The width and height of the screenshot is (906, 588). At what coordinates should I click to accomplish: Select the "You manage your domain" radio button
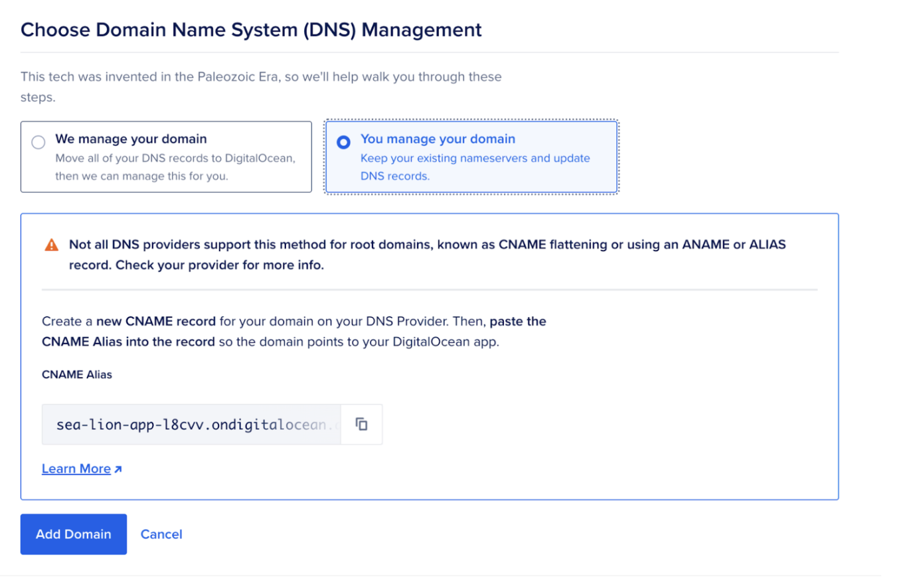[x=343, y=142]
